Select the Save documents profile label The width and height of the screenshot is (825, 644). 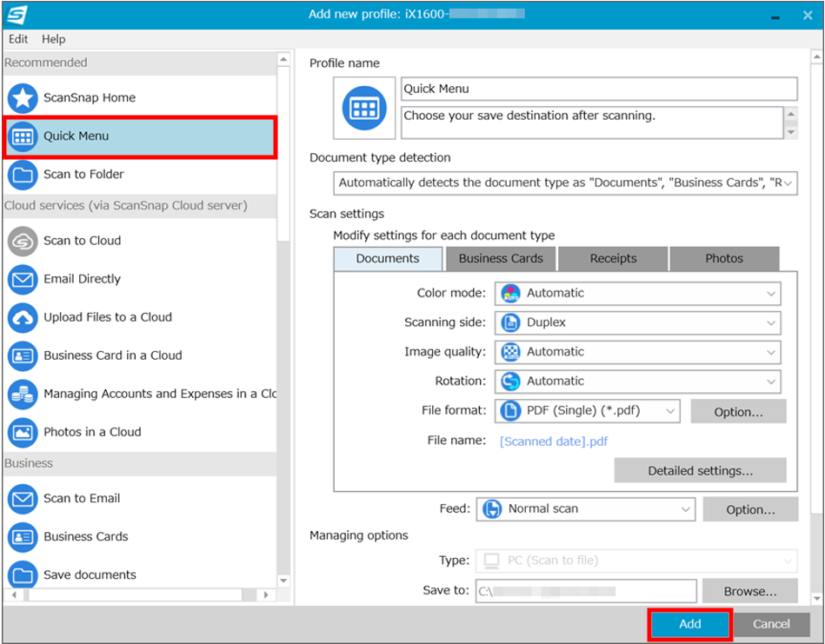(x=90, y=575)
